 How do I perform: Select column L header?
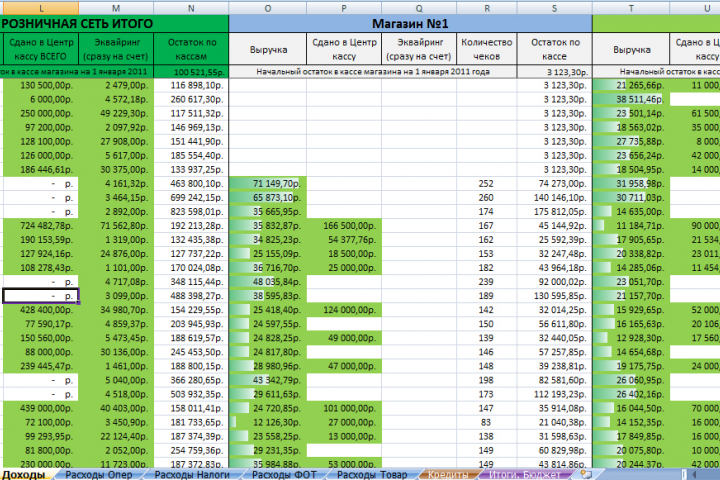(x=41, y=8)
